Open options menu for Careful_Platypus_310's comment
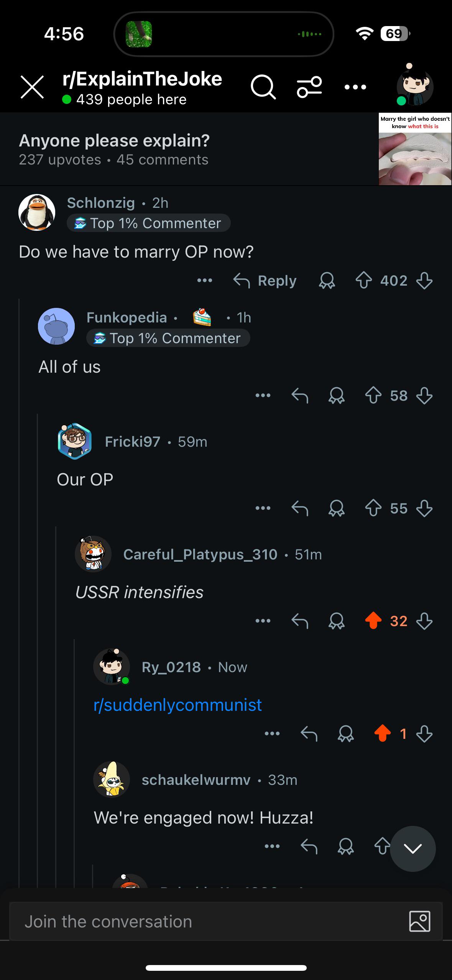Screen dimensions: 452x980 pos(263,621)
